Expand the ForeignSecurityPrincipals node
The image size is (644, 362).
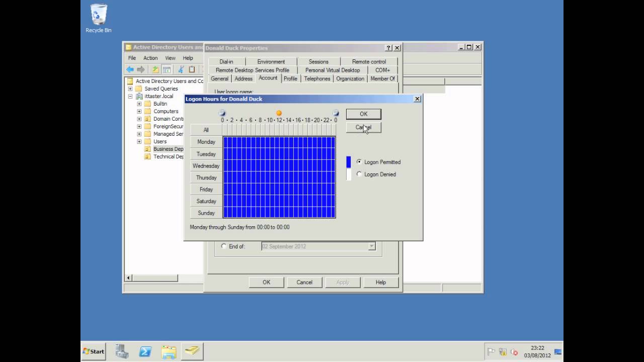click(x=139, y=126)
